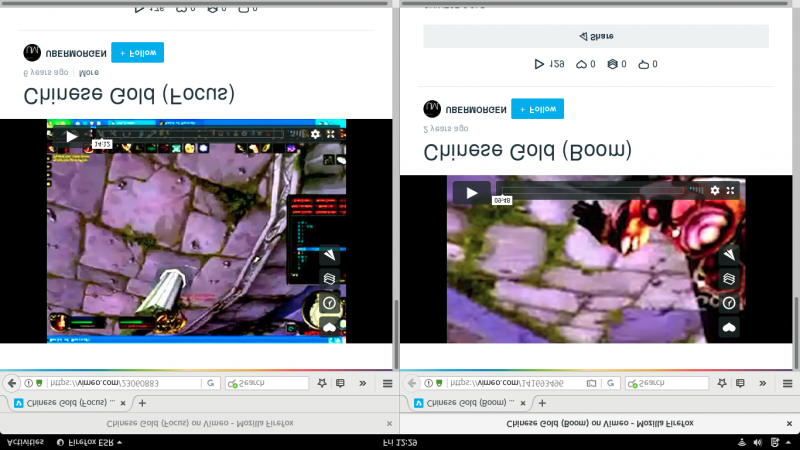Adjust volume bars in Focus video player
The width and height of the screenshot is (800, 450).
tap(296, 134)
